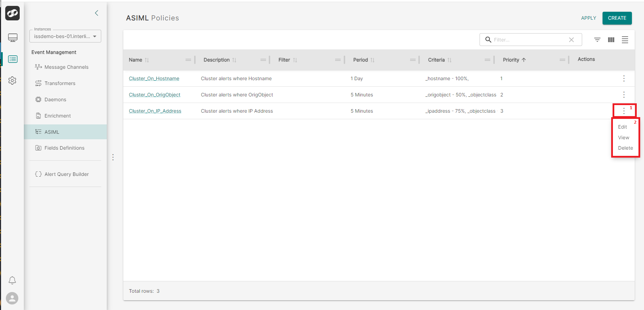The image size is (644, 310).
Task: Click Name column drag handle
Action: [188, 60]
